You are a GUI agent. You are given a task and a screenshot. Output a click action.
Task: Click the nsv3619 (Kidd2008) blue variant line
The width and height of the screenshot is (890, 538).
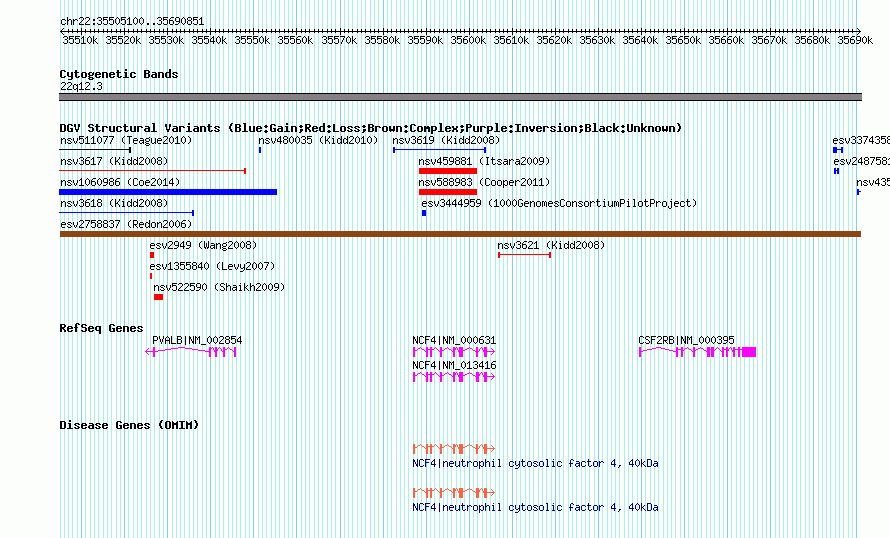[x=439, y=150]
